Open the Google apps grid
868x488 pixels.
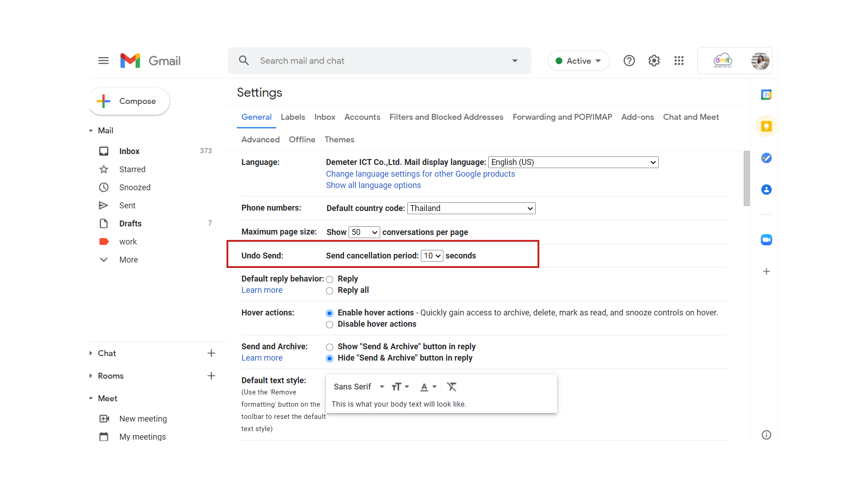pos(679,61)
